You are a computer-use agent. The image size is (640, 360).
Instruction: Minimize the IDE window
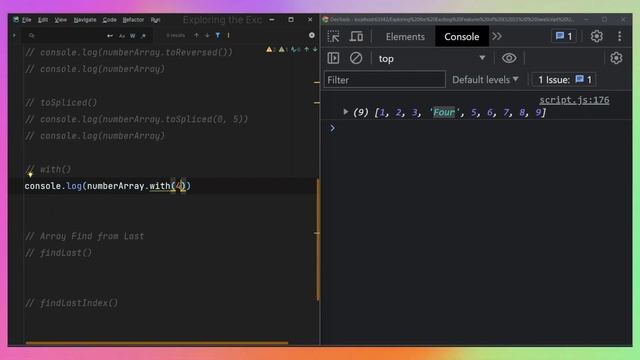coord(272,20)
